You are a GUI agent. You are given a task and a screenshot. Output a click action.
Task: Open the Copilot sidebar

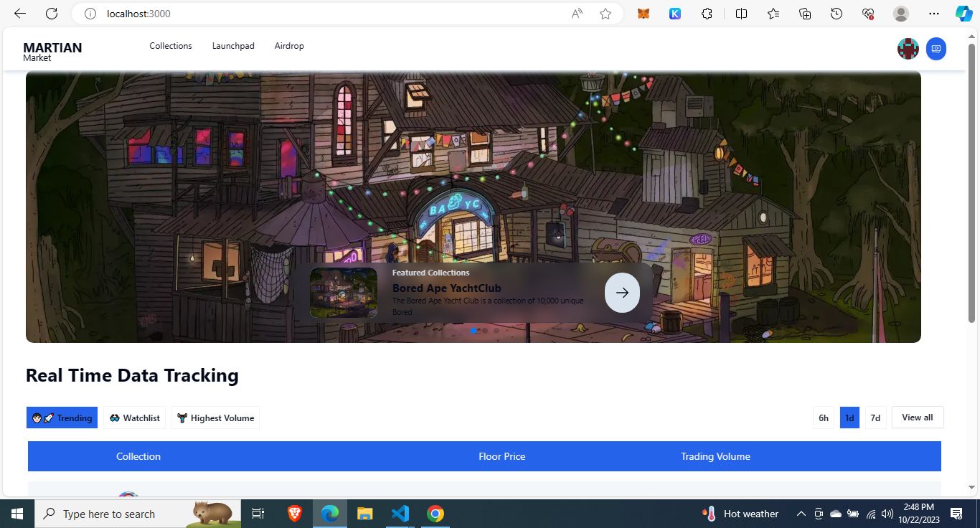point(963,14)
